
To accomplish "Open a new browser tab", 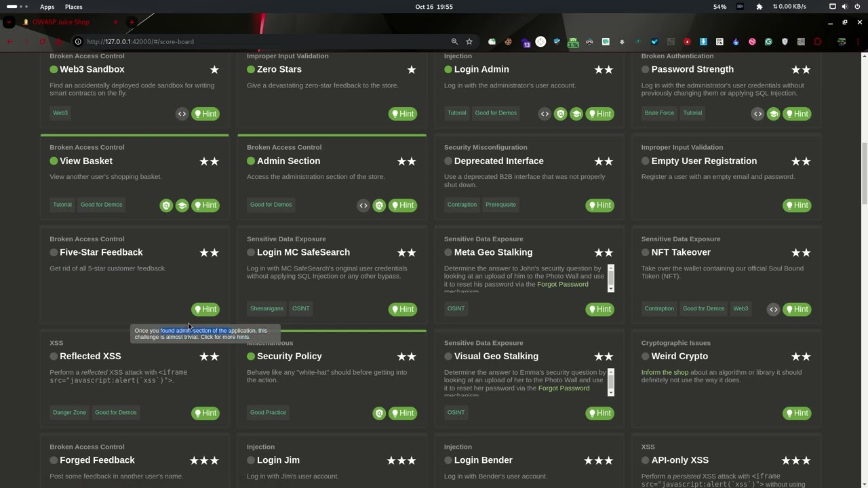I will [132, 22].
